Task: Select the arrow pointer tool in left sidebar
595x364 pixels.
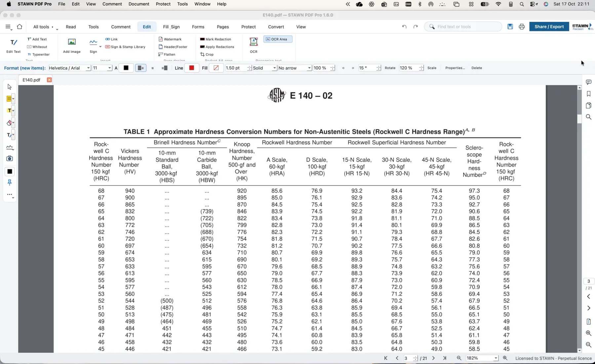Action: (10, 87)
